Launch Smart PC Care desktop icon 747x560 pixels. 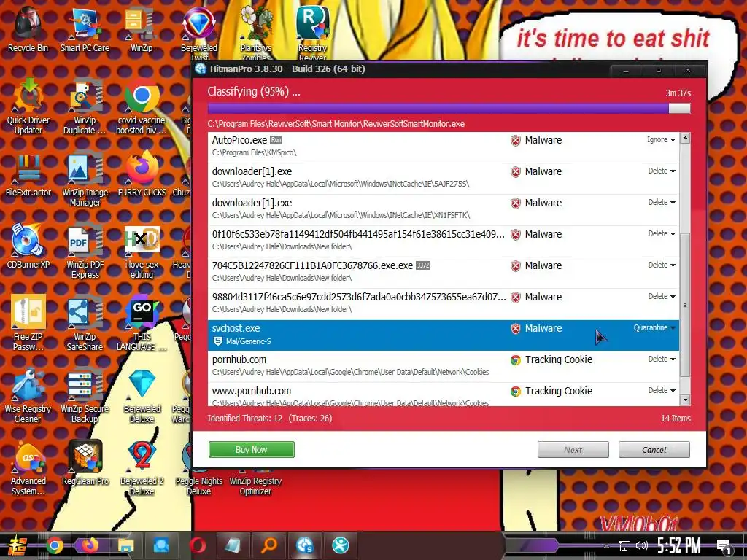85,29
